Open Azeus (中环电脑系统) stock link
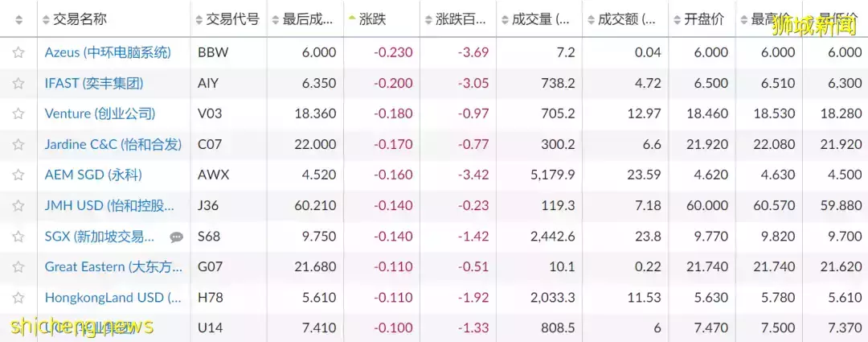 point(108,52)
